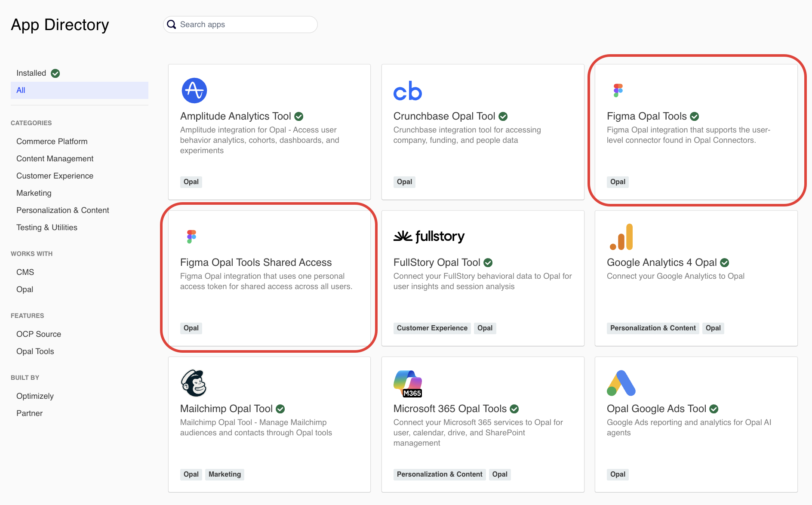
Task: Click the Crunchbase cb logo
Action: point(408,91)
